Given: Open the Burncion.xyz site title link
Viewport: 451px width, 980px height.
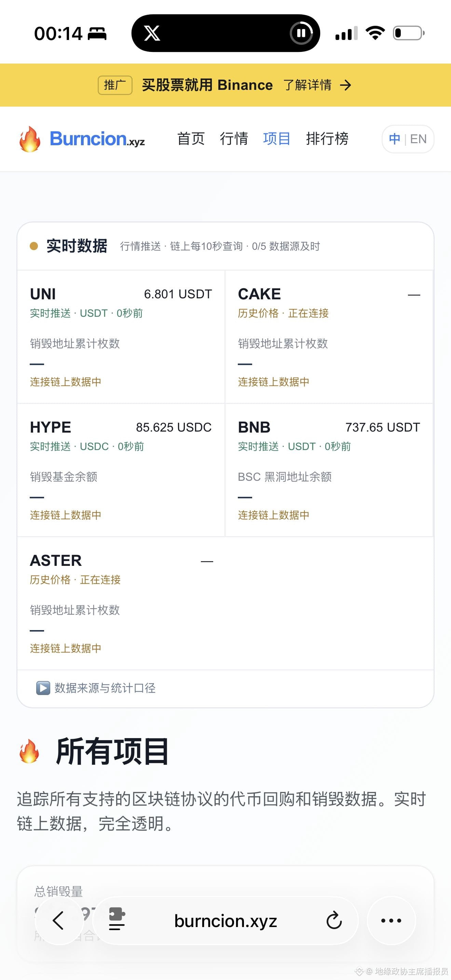Looking at the screenshot, I should [x=97, y=139].
